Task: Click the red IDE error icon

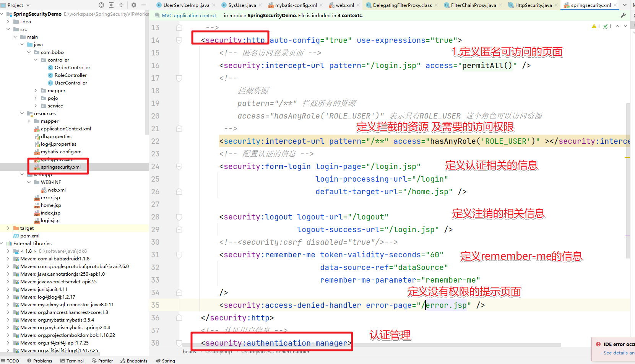Action: 598,344
